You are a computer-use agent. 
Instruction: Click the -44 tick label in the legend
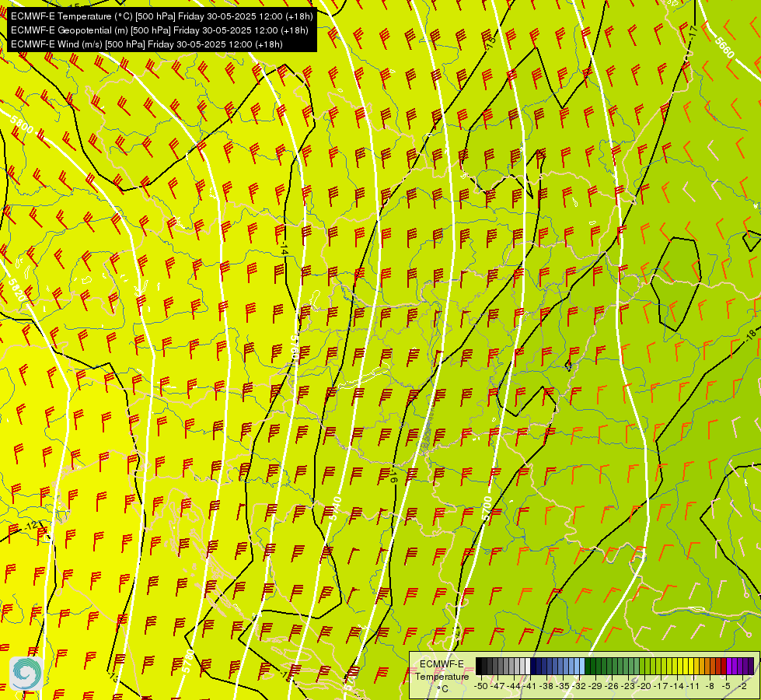514,686
